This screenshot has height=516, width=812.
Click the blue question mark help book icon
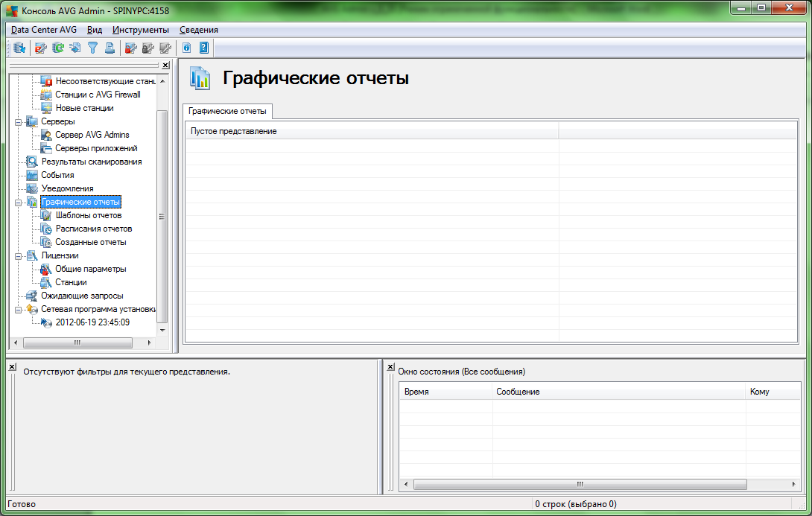[x=204, y=48]
